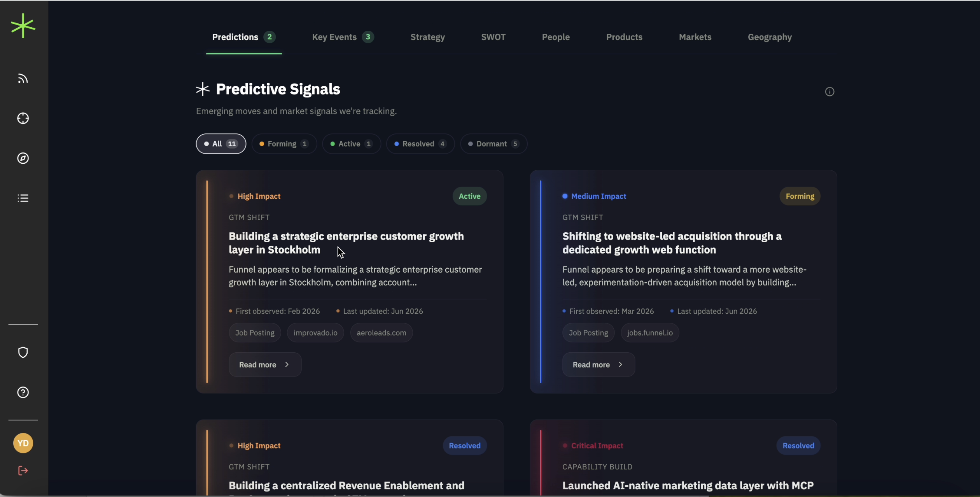The height and width of the screenshot is (497, 980).
Task: Open the Strategy tab
Action: tap(427, 37)
